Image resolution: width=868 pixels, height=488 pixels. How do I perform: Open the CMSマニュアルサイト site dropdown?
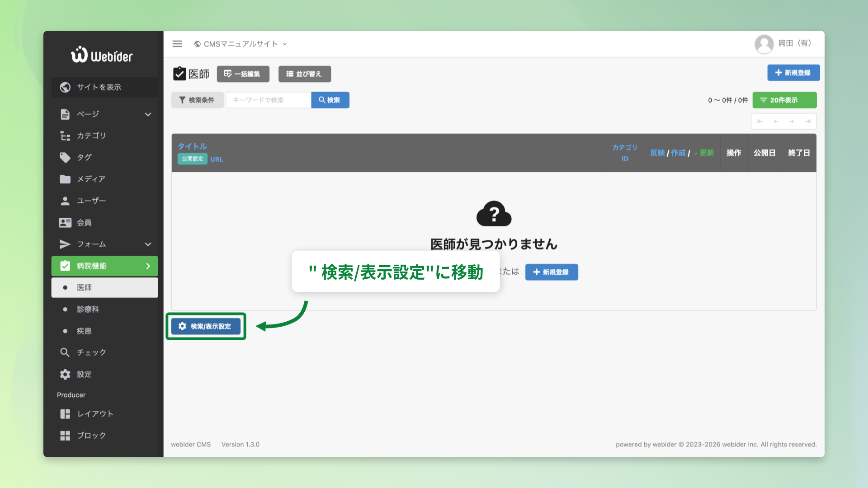pyautogui.click(x=241, y=44)
